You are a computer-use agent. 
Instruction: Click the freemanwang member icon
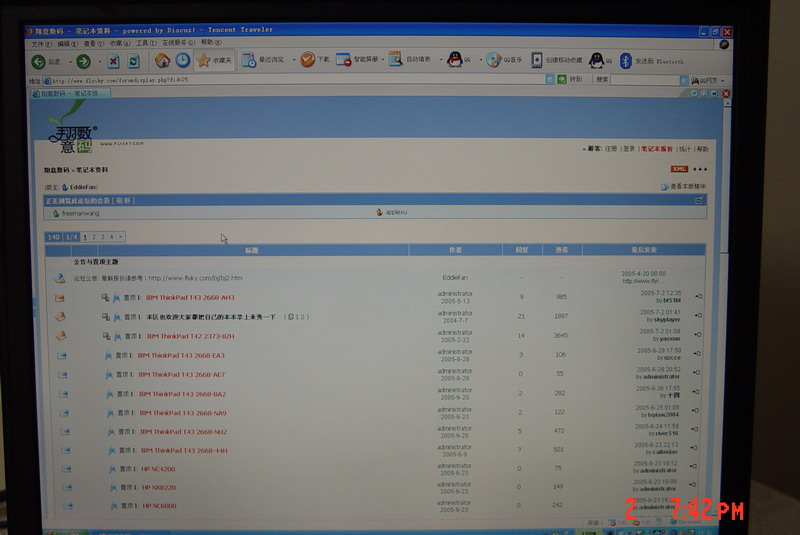click(56, 213)
